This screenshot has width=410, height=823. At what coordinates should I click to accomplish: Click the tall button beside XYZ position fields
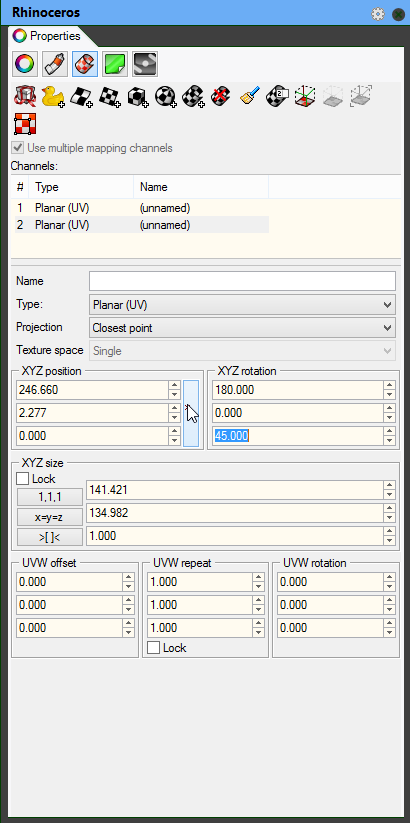click(x=191, y=414)
